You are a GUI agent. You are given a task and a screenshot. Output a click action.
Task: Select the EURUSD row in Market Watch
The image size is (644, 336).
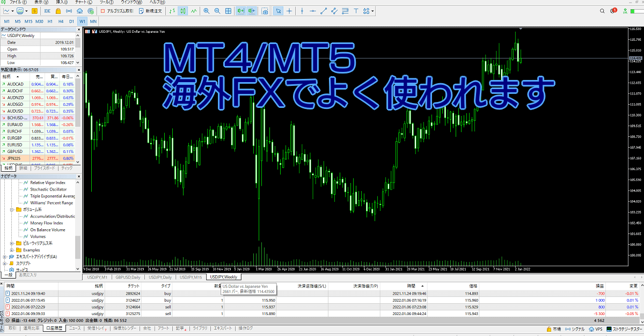click(x=38, y=144)
